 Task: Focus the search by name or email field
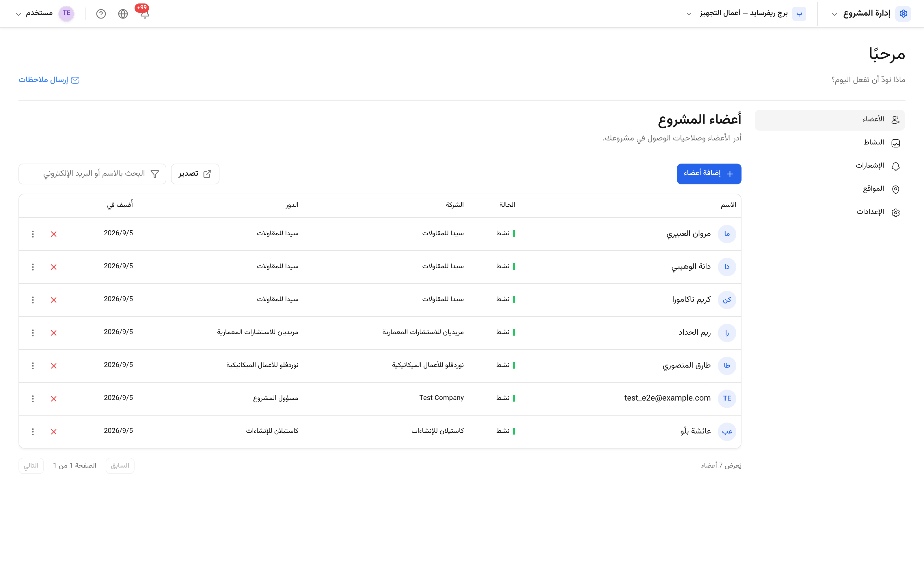coord(92,174)
